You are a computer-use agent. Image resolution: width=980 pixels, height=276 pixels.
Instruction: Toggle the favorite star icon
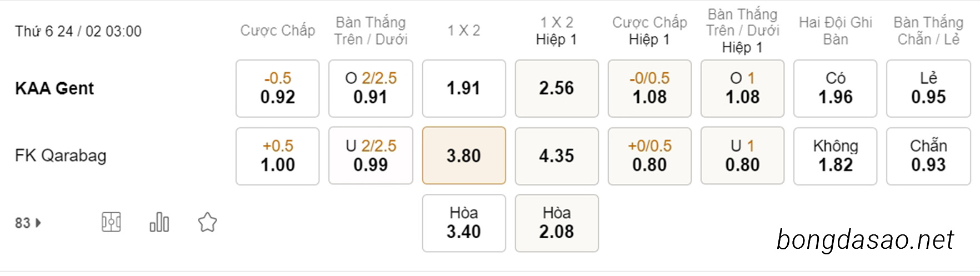[x=207, y=222]
